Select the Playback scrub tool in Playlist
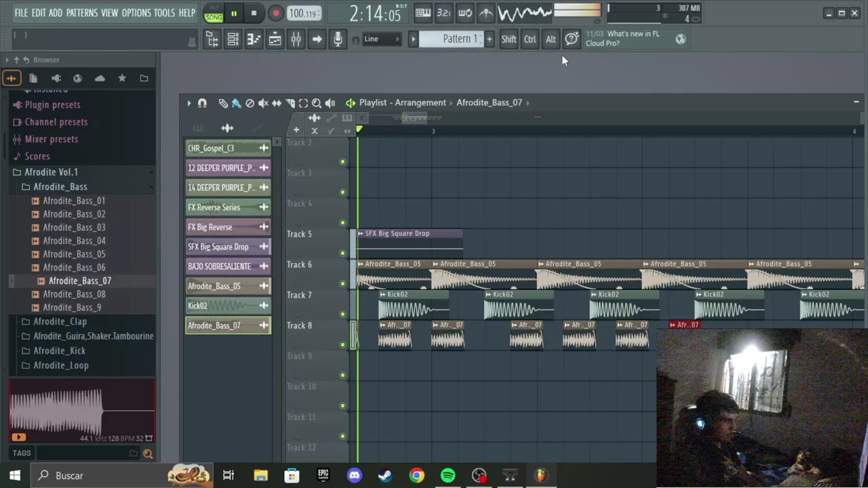 coord(330,103)
